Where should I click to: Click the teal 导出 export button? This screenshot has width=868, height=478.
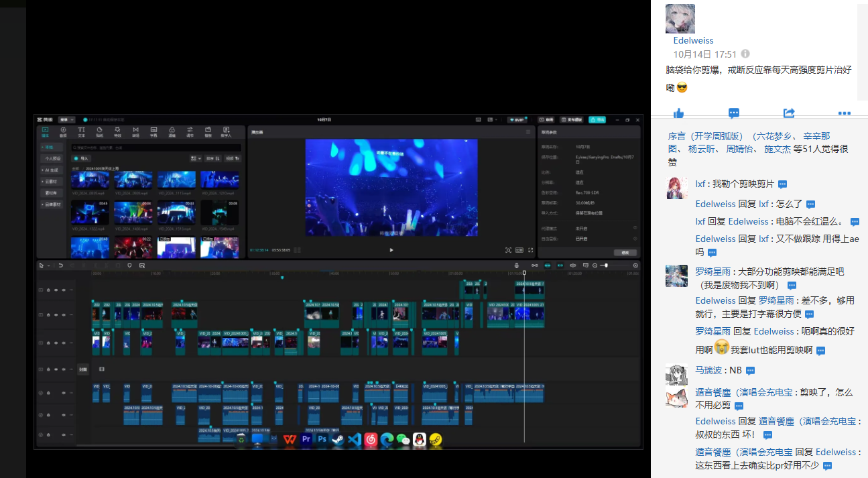point(597,119)
